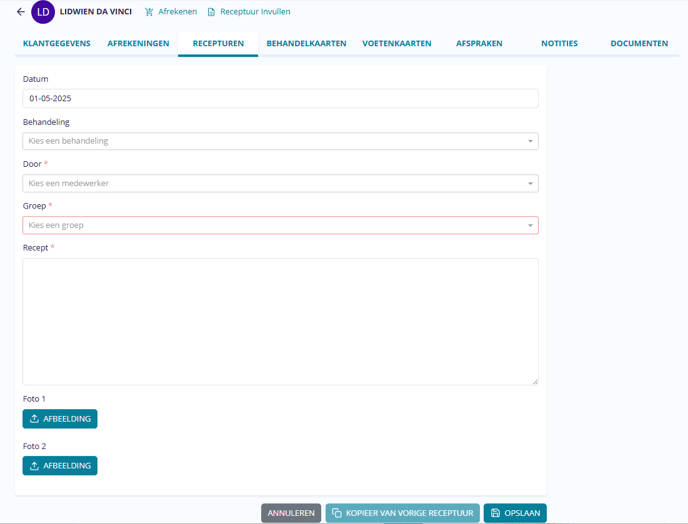688x524 pixels.
Task: Cancel with the Annuleren button
Action: 291,513
